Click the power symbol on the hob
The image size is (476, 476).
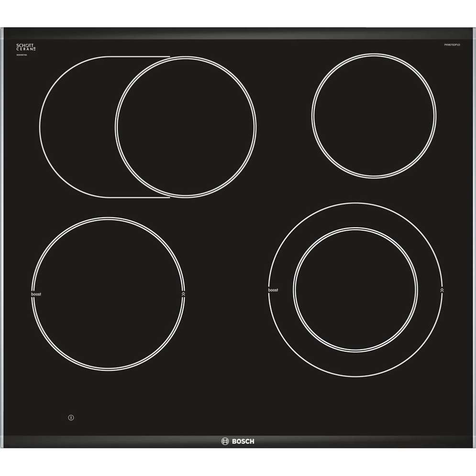(x=71, y=418)
